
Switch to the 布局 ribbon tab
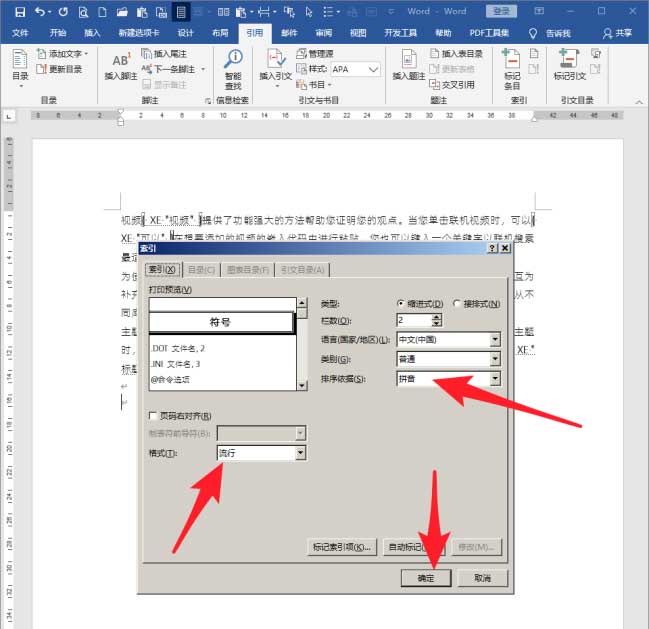click(220, 32)
